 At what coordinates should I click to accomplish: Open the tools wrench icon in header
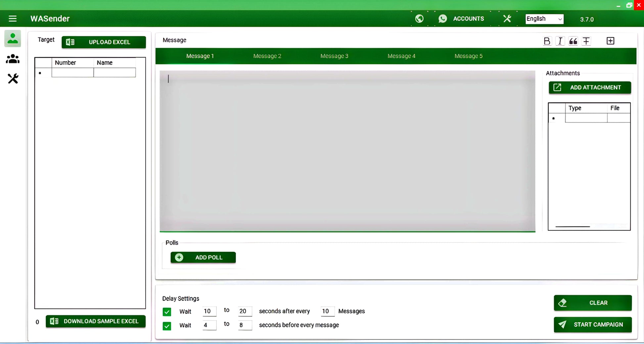click(x=507, y=19)
